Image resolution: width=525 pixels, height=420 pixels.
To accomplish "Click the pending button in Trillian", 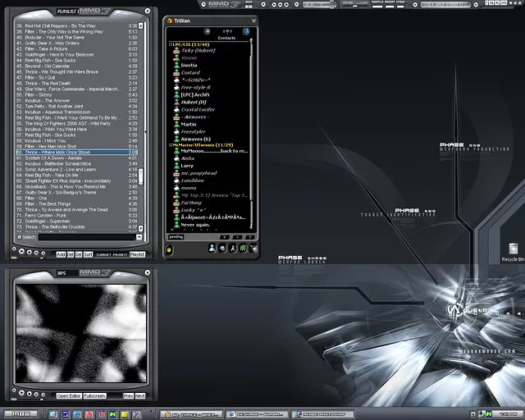I will [176, 237].
